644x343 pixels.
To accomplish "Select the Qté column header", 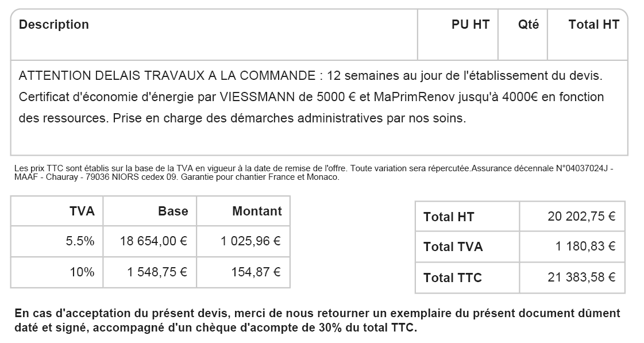I will [528, 25].
